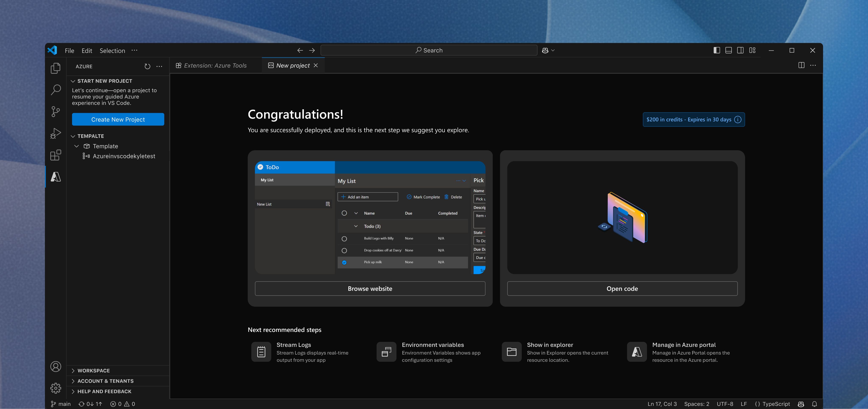Refresh the Azure side panel

click(147, 66)
